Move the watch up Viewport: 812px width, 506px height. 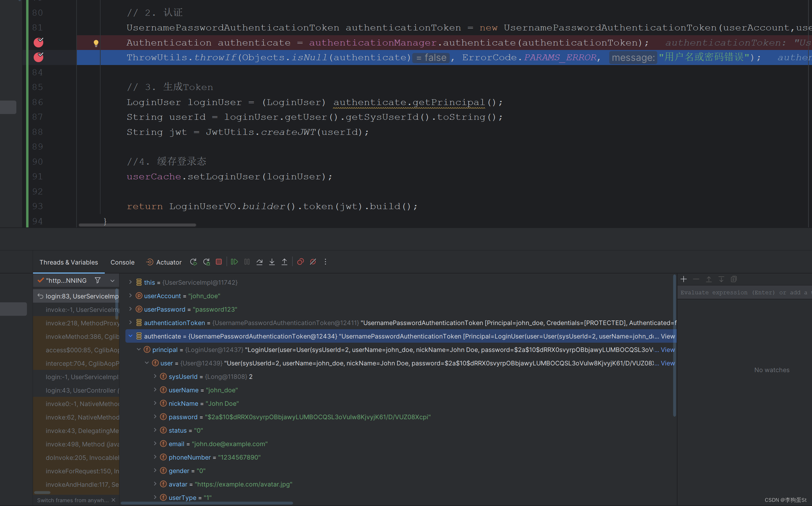[709, 279]
